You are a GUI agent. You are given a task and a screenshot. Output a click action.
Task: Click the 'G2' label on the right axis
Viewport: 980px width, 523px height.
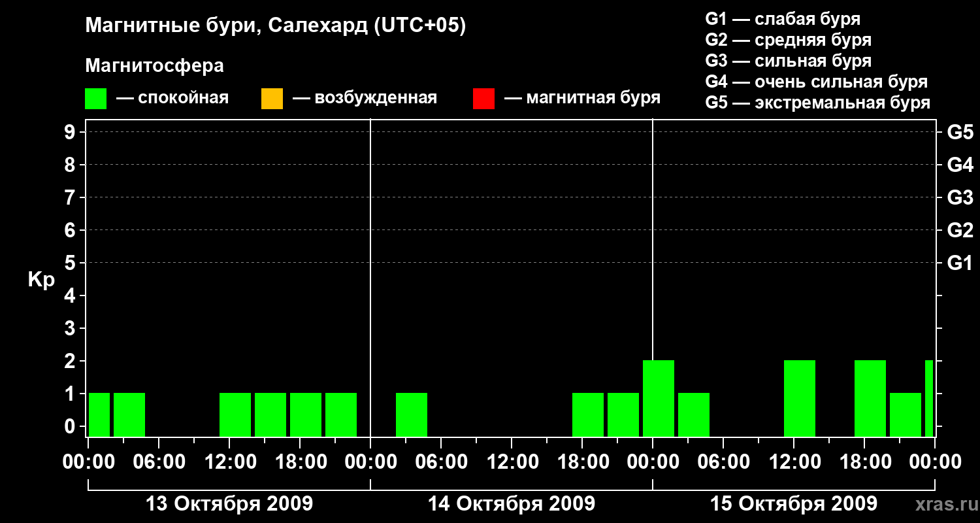(x=960, y=230)
